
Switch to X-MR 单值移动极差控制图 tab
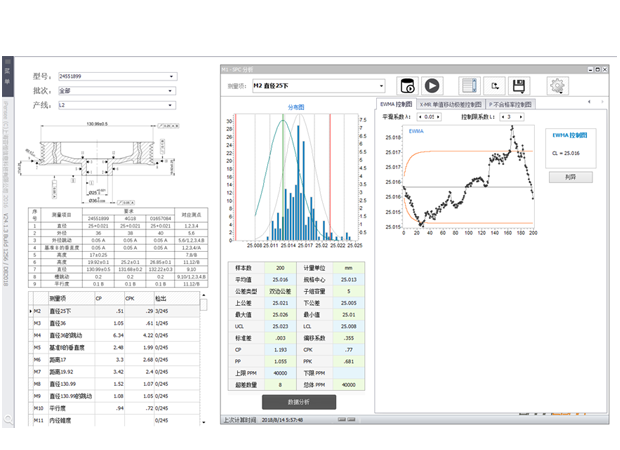(450, 104)
